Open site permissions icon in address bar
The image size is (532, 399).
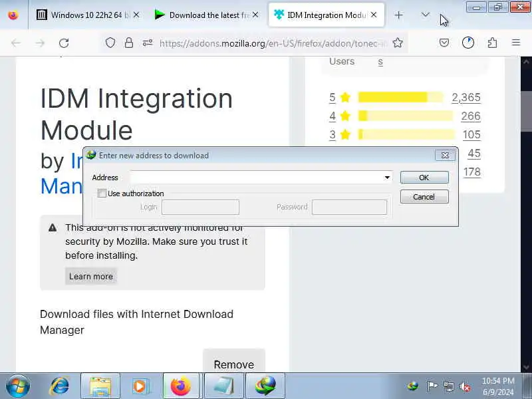pyautogui.click(x=148, y=43)
